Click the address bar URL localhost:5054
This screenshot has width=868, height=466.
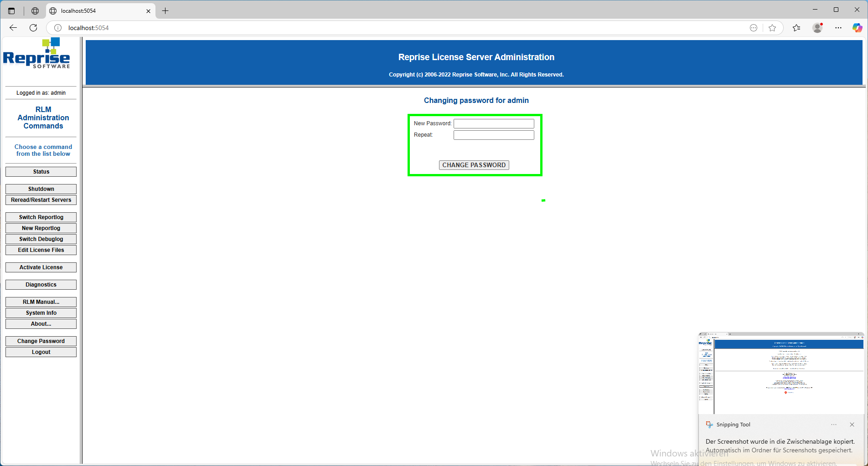coord(88,28)
